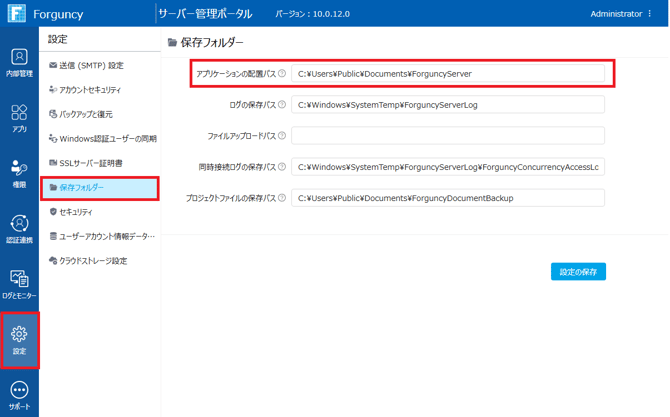Click help icon beside ファイルアップロードパス
This screenshot has height=417, width=670.
282,135
